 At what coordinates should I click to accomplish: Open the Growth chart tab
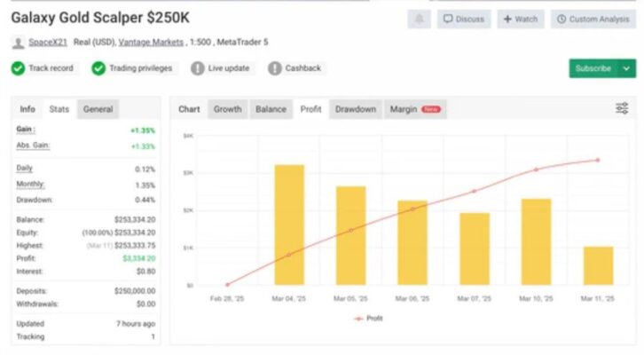coord(227,109)
